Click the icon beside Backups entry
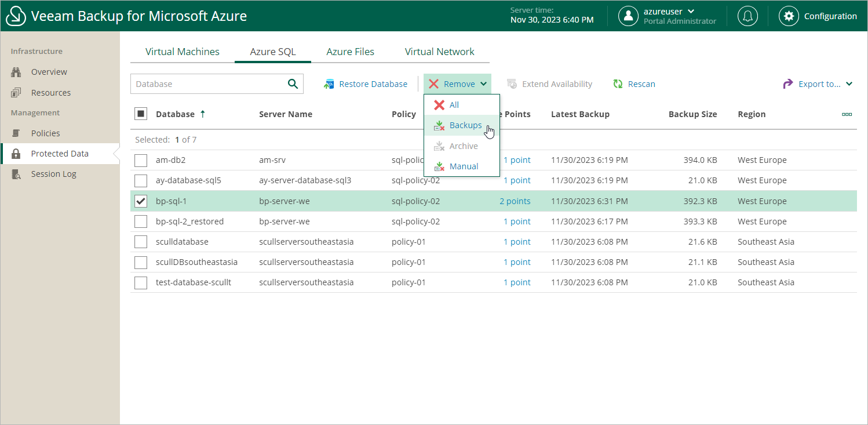868x425 pixels. [x=439, y=125]
